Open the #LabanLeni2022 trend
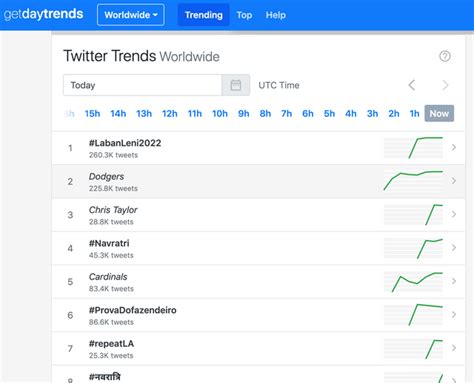Image resolution: width=474 pixels, height=383 pixels. [x=125, y=143]
